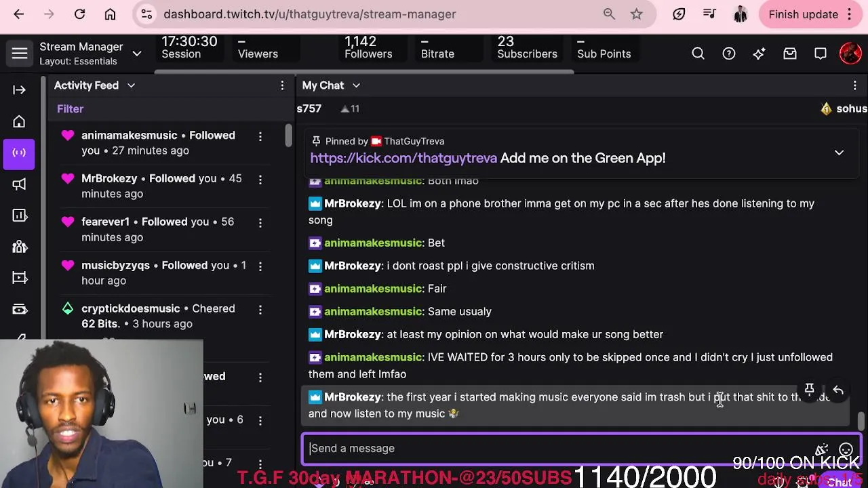Open the user avatar menu
Viewport: 868px width, 488px height.
(850, 54)
